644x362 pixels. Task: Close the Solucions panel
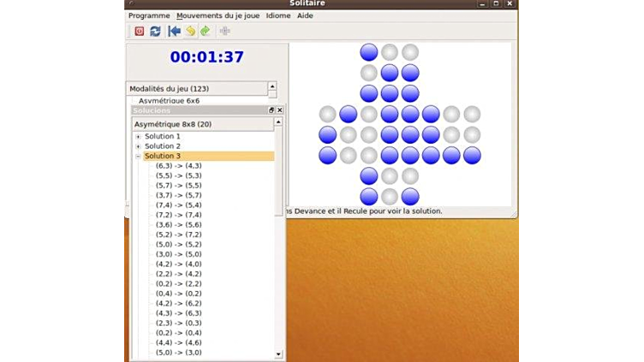click(279, 110)
